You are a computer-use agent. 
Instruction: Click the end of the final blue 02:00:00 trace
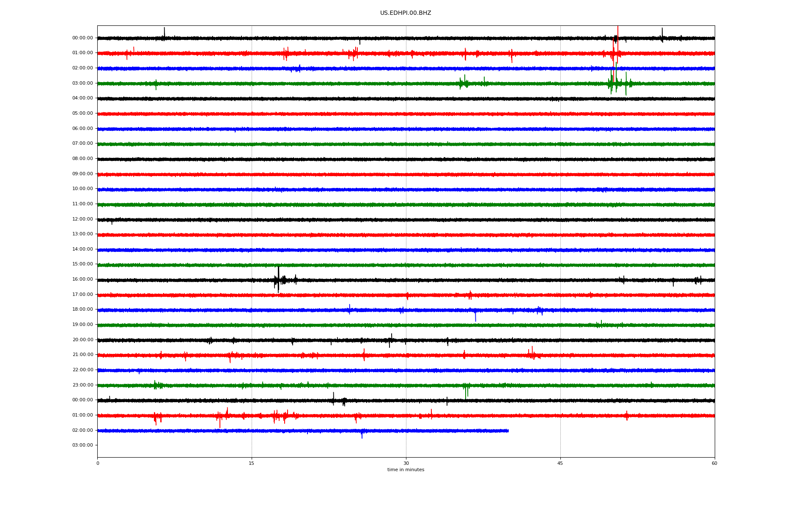(x=508, y=431)
